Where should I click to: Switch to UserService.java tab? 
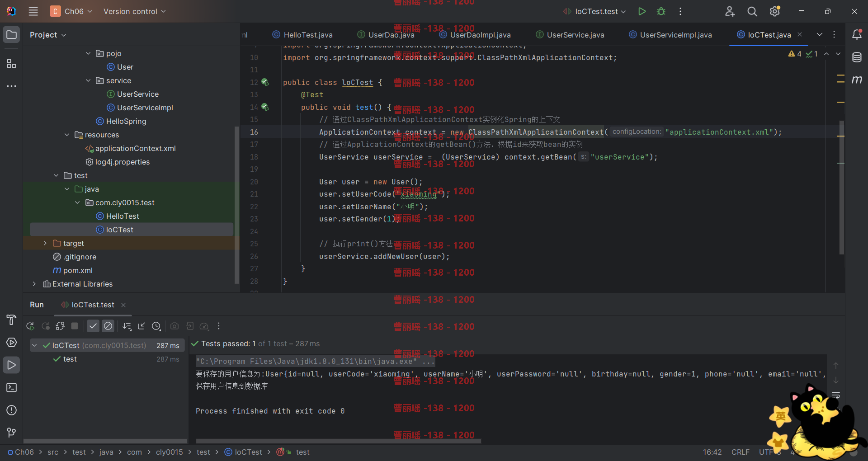[x=570, y=35]
